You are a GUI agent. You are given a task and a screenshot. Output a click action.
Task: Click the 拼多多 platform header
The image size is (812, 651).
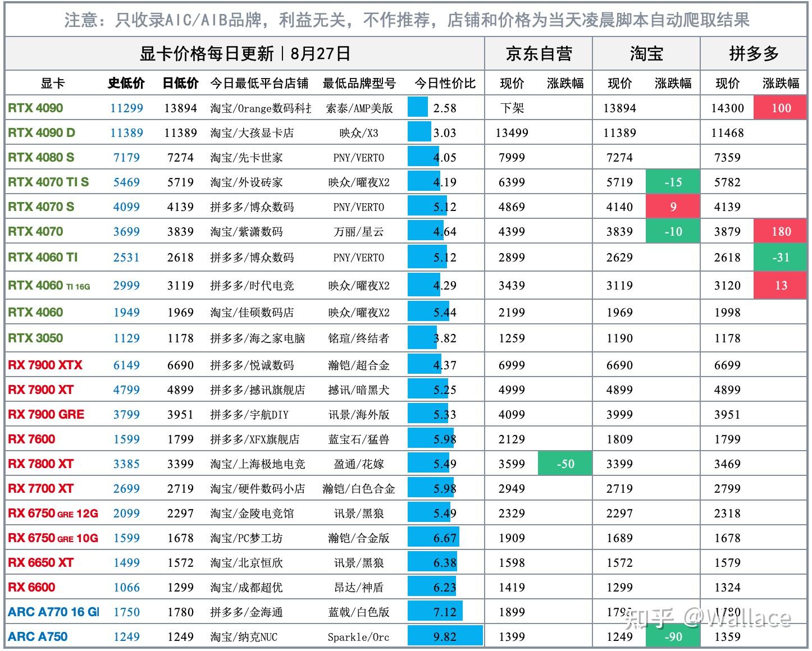[x=754, y=54]
